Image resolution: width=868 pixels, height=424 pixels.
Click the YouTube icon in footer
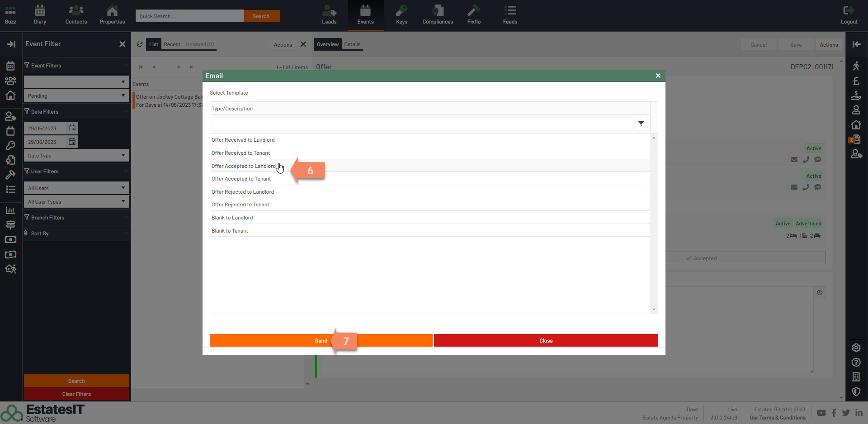coord(821,413)
